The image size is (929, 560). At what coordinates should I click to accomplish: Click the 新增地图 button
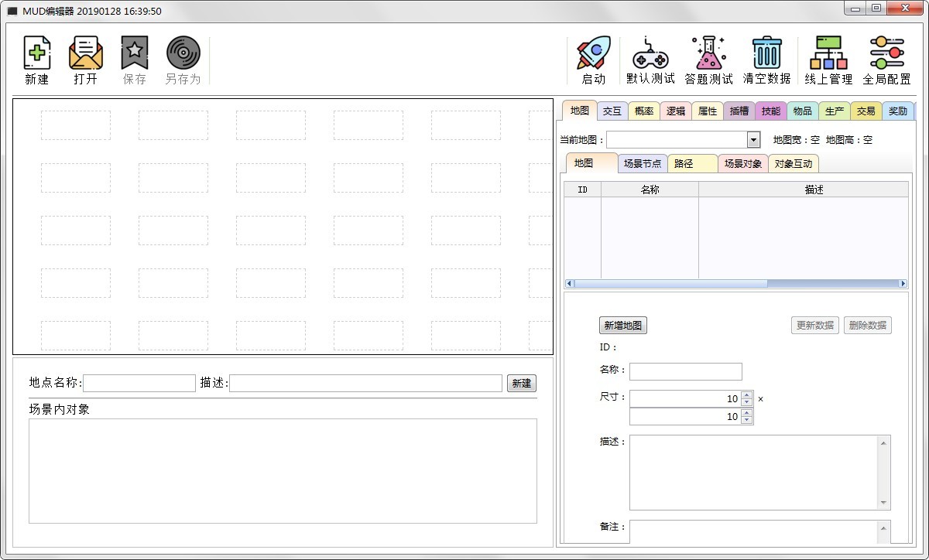tap(622, 325)
